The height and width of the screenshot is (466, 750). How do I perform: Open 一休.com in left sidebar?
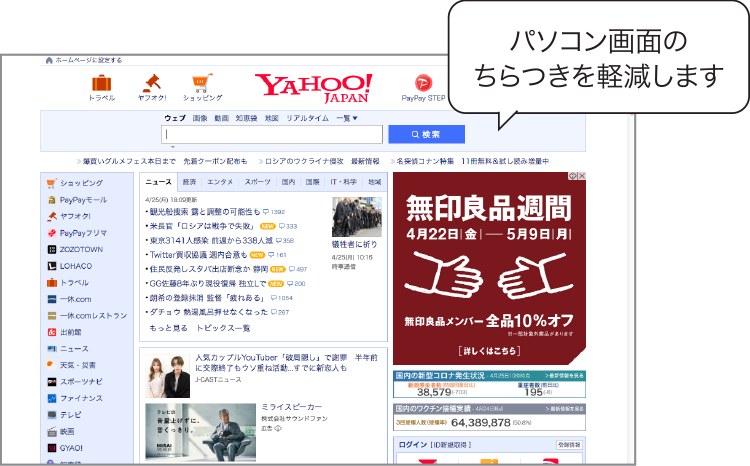coord(75,299)
